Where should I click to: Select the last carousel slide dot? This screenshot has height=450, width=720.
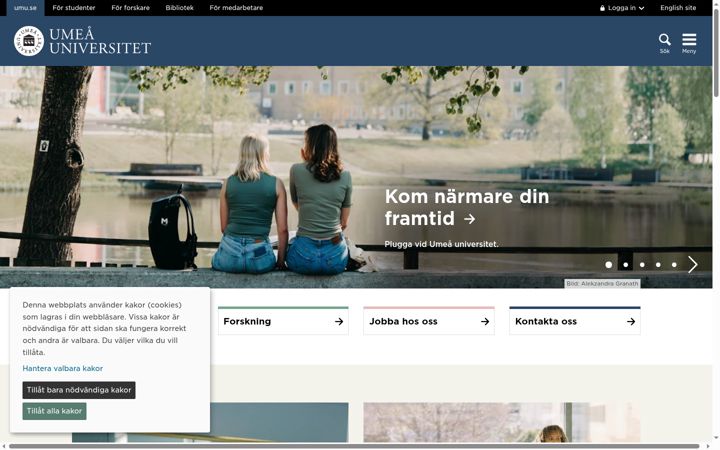[674, 264]
